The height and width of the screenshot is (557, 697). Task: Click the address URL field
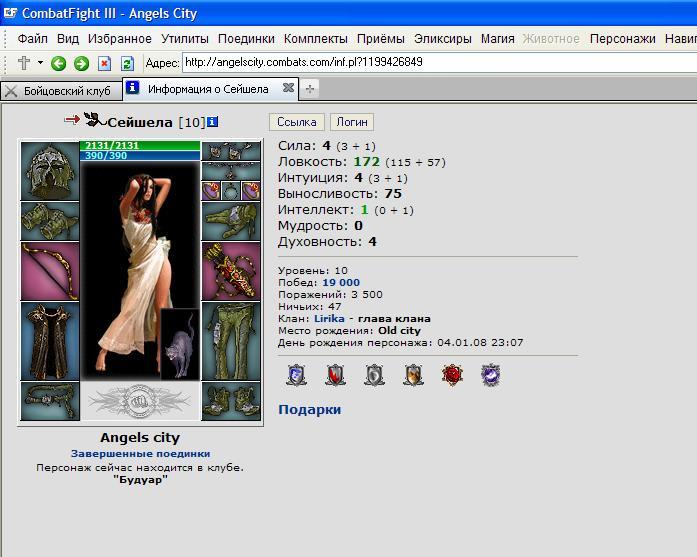click(x=439, y=62)
